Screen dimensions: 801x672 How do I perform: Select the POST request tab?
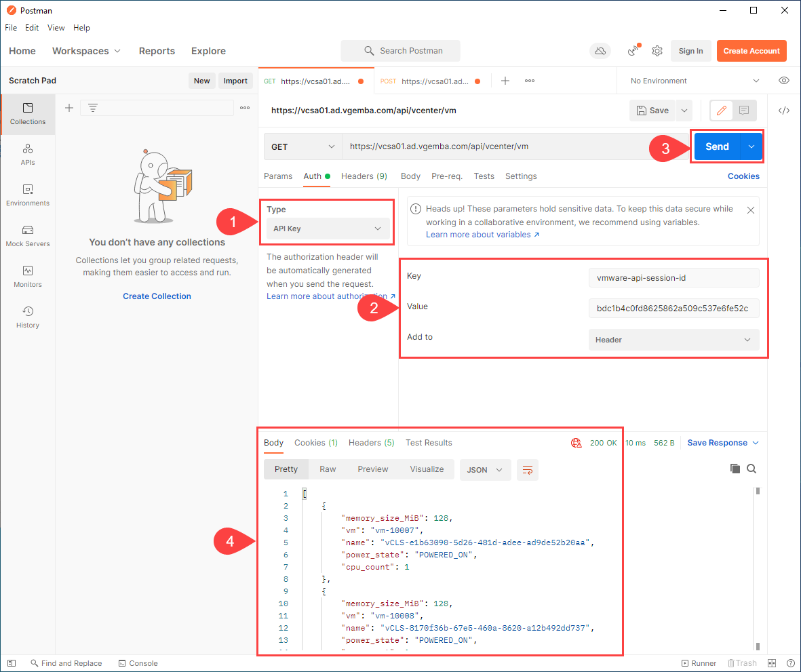point(431,81)
